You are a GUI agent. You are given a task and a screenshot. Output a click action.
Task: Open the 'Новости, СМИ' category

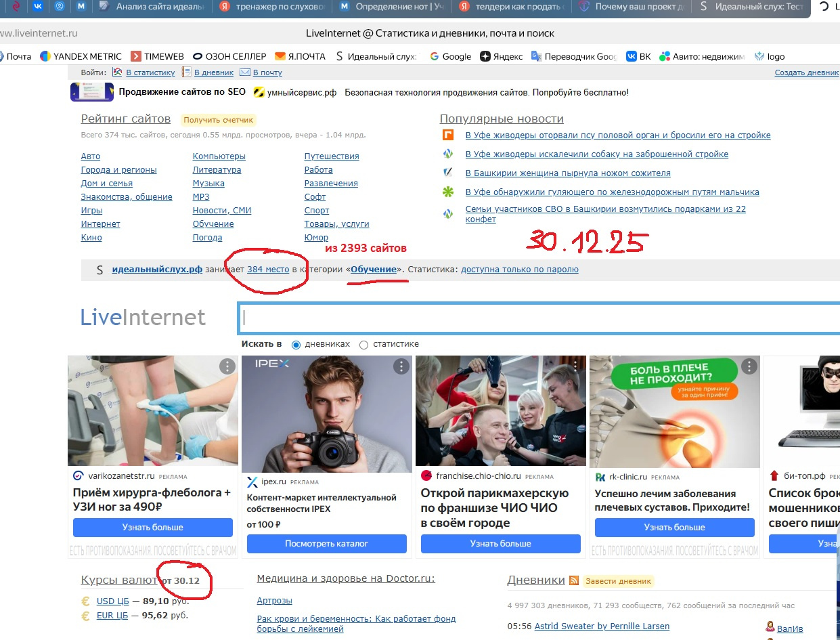click(x=222, y=211)
